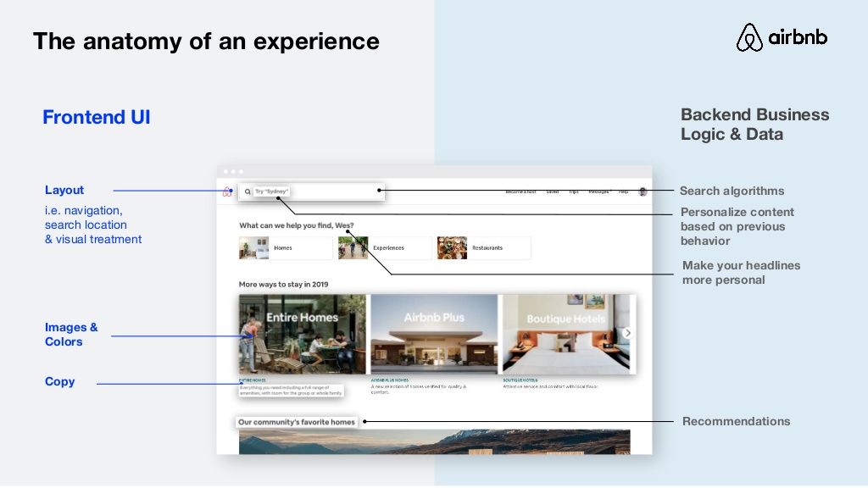Click the "Images & Colors" label
The image size is (868, 488).
71,334
